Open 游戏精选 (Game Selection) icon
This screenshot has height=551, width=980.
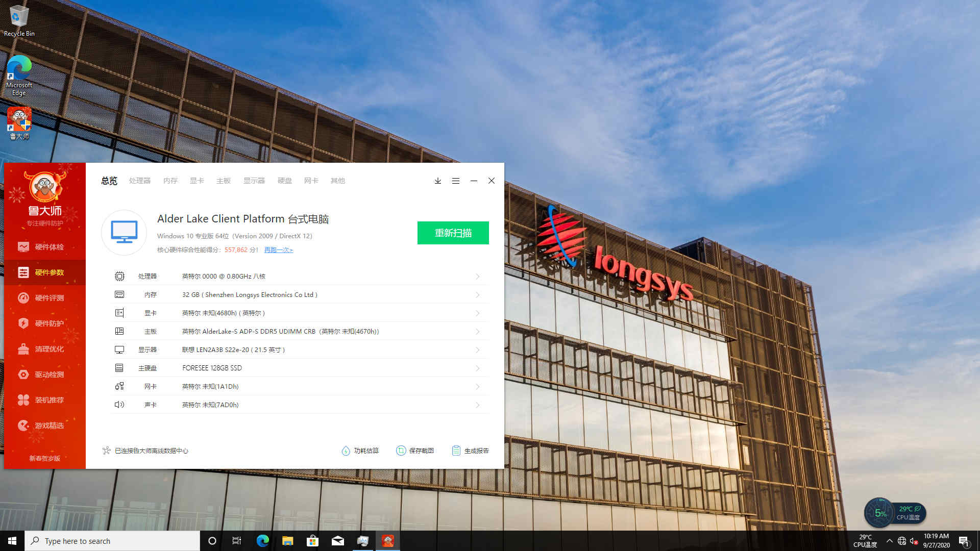(43, 425)
